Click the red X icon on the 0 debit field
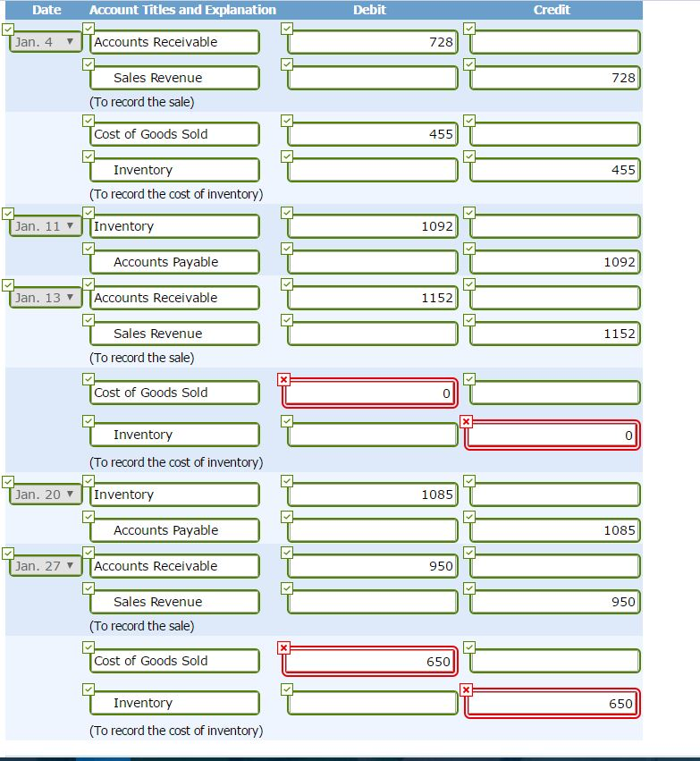This screenshot has width=700, height=761. tap(283, 379)
